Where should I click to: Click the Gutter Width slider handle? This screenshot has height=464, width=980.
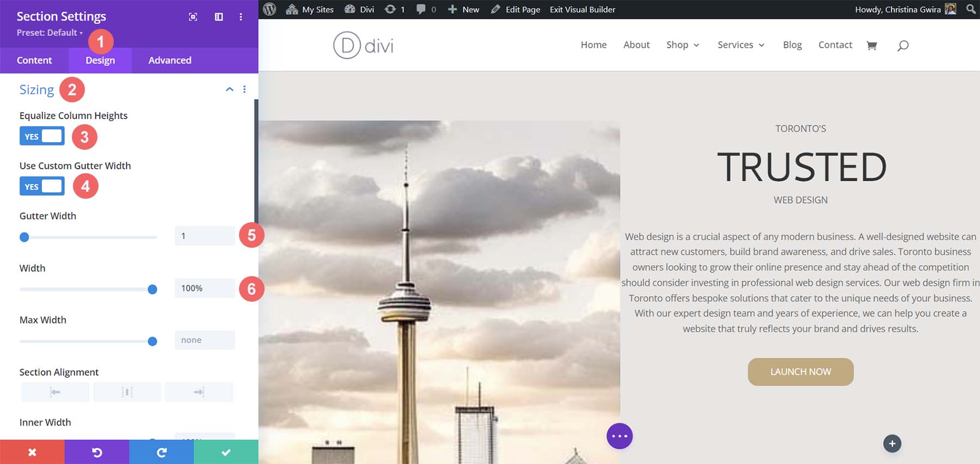(24, 237)
